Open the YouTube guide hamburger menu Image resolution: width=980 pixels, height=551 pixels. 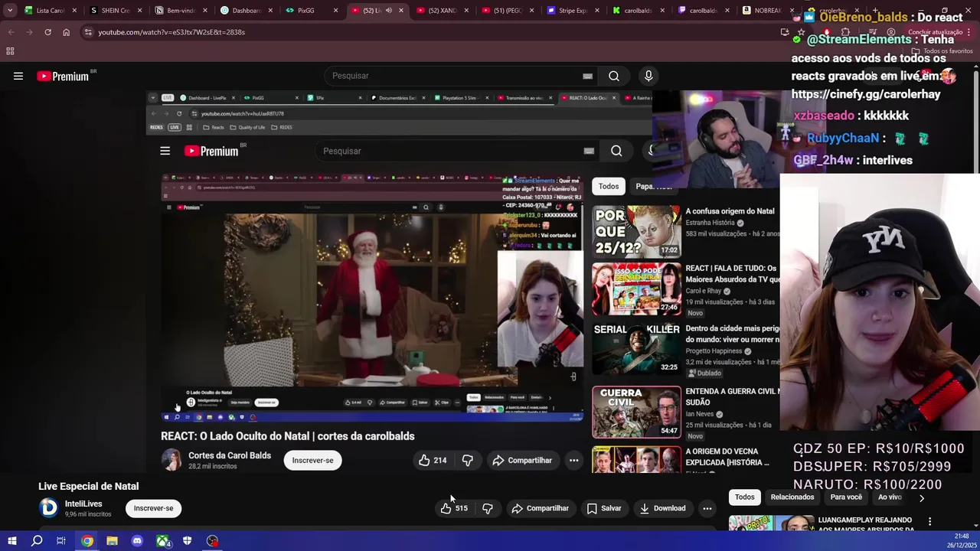18,76
